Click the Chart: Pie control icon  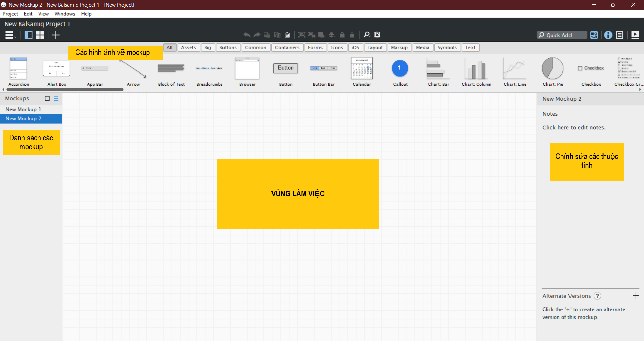point(553,68)
